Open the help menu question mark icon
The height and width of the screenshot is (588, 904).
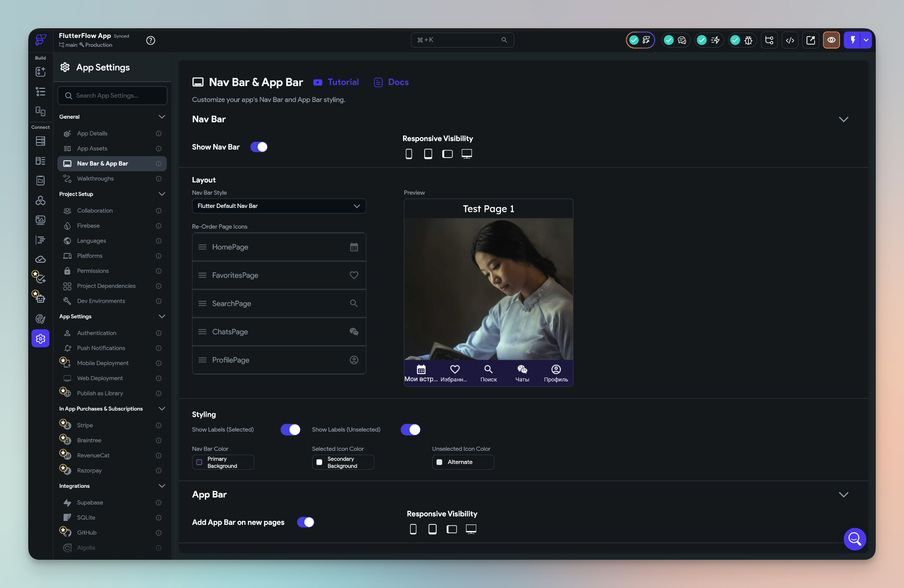tap(151, 40)
